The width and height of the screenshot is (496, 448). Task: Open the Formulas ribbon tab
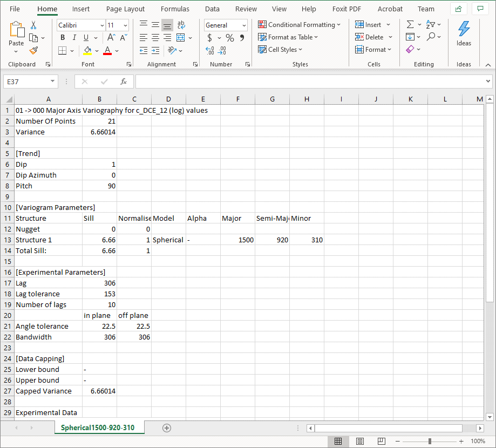tap(175, 9)
